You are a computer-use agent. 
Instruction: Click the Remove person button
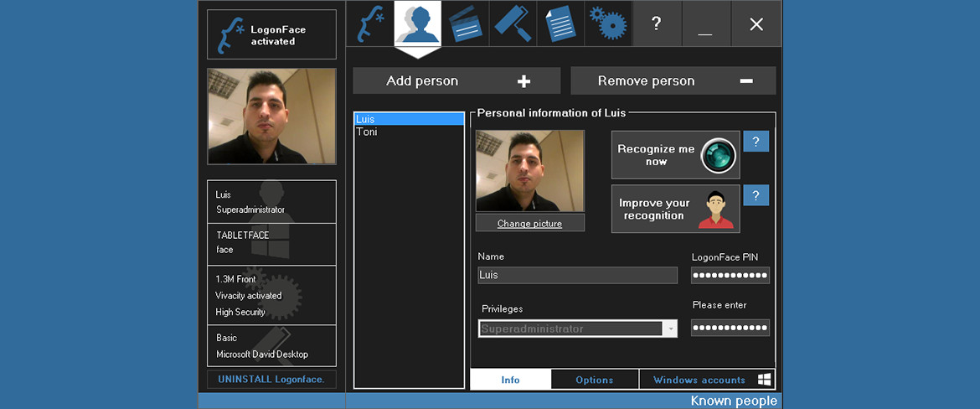click(x=673, y=80)
